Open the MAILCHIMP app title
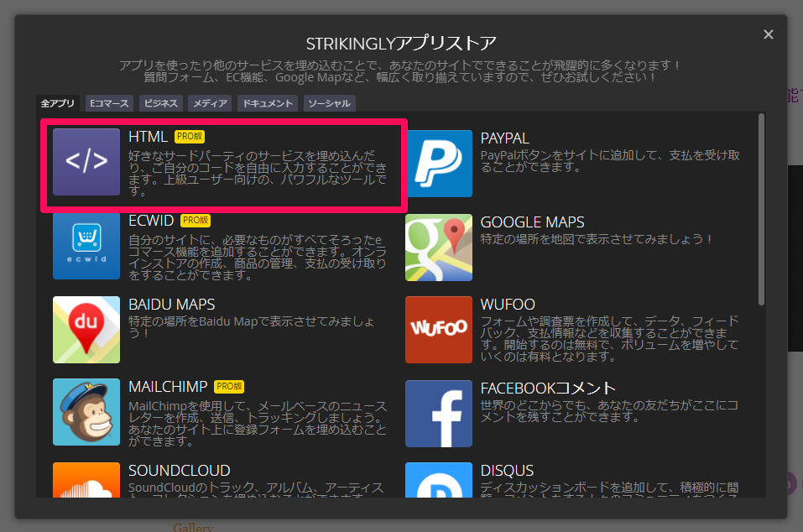 [x=168, y=387]
